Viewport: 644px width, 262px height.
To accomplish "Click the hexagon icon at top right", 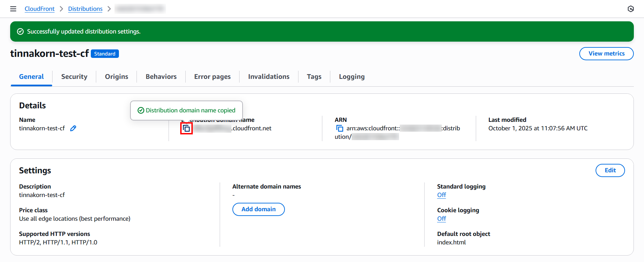I will click(x=630, y=9).
